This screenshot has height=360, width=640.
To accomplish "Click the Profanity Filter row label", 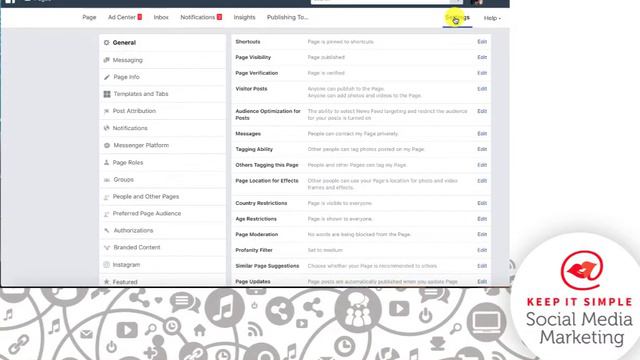I will 254,250.
